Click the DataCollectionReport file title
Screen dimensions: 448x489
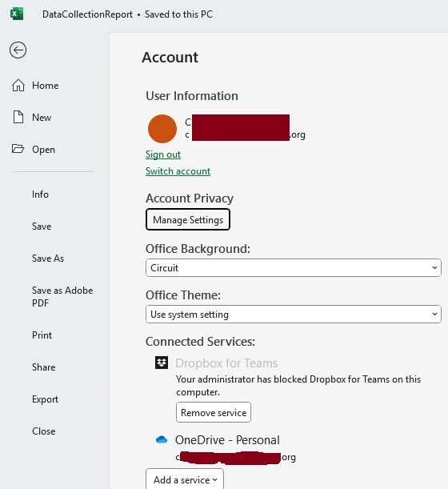88,14
